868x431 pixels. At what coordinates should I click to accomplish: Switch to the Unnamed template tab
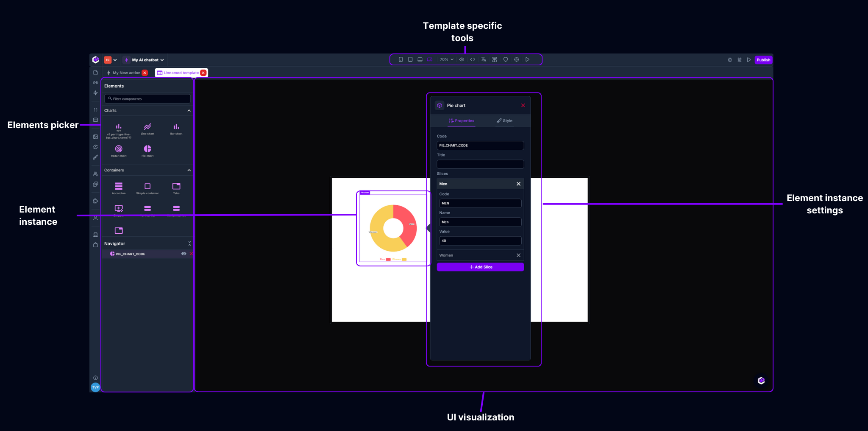180,73
